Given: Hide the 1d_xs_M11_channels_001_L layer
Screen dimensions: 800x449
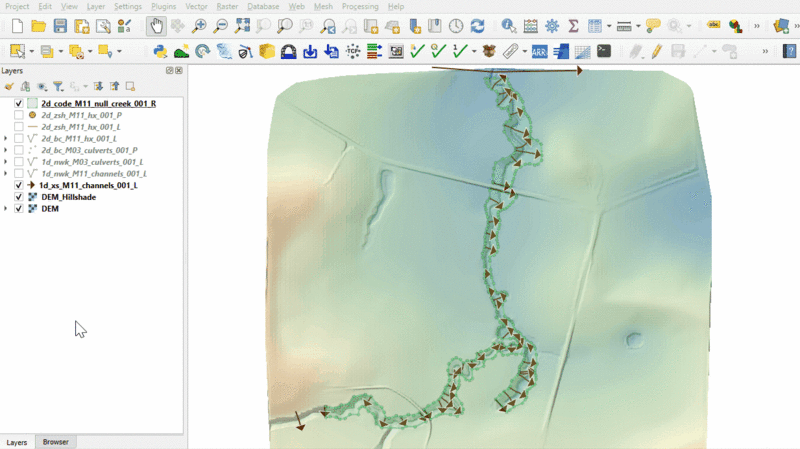Looking at the screenshot, I should (x=19, y=185).
